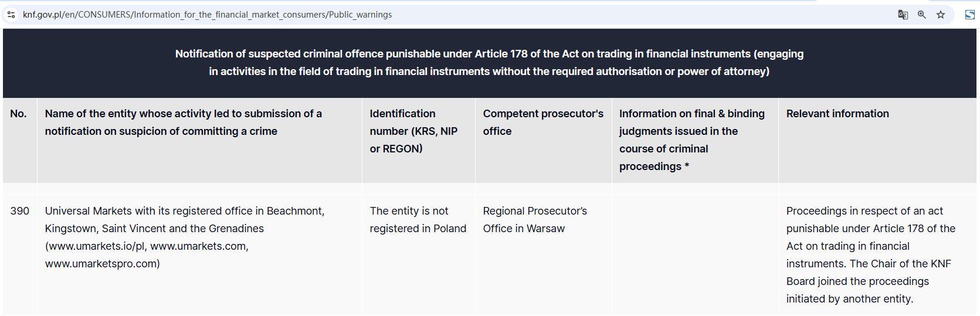Click row number 390

click(19, 211)
